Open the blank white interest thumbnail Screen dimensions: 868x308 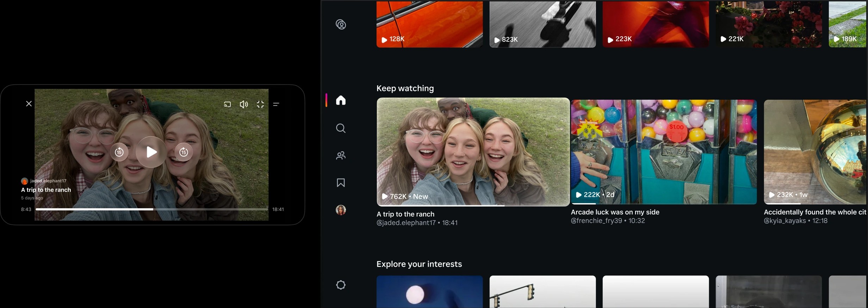(x=656, y=292)
